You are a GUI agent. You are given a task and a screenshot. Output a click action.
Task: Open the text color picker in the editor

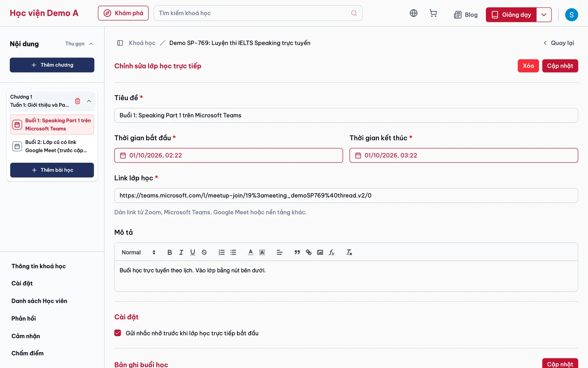pos(251,252)
